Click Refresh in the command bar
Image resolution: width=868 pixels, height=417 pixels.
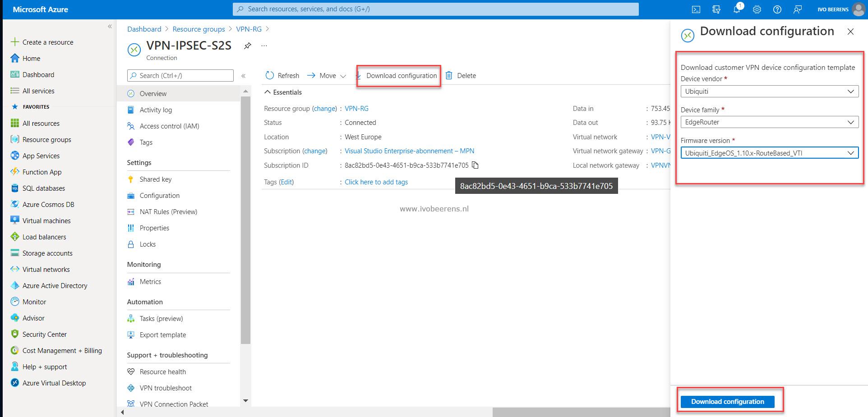tap(282, 75)
